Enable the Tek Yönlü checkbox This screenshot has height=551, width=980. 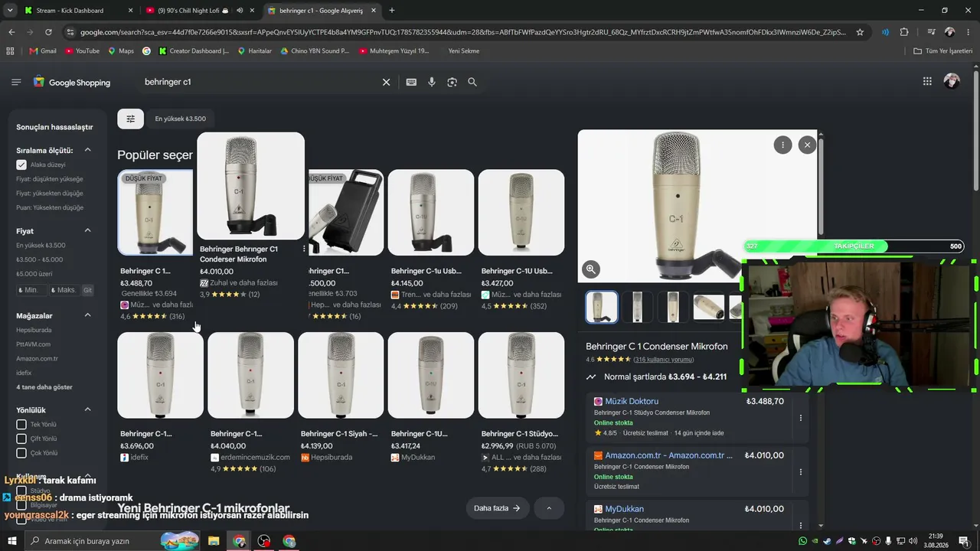point(21,425)
